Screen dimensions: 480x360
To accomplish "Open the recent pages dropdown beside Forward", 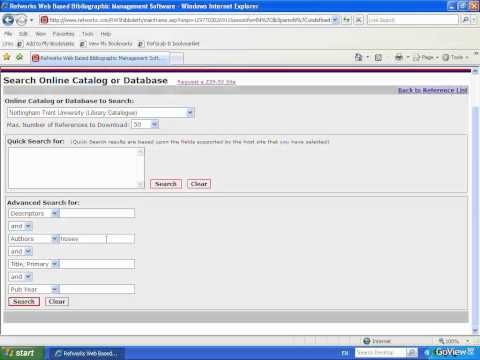I will [32, 20].
